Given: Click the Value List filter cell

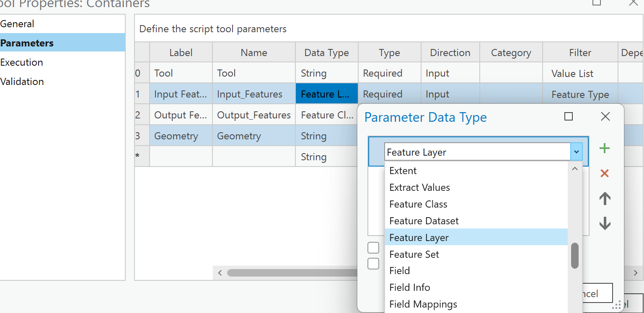Looking at the screenshot, I should [x=572, y=74].
